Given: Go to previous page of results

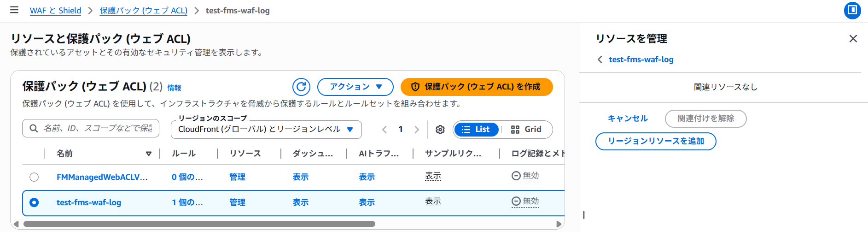Looking at the screenshot, I should 384,130.
